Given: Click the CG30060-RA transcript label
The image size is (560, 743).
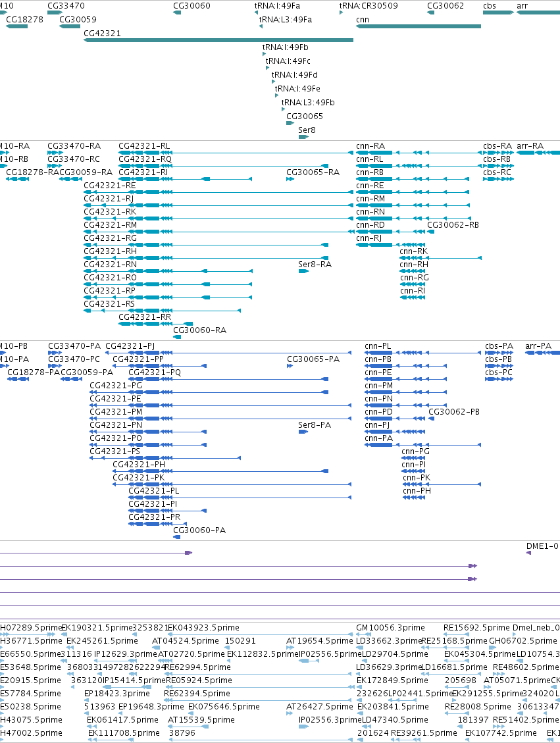Looking at the screenshot, I should pyautogui.click(x=199, y=330).
